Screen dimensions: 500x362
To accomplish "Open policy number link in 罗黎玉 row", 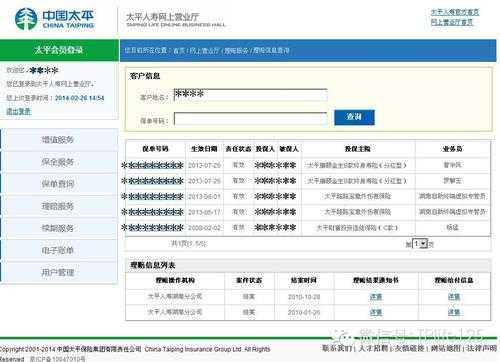I will point(153,181).
